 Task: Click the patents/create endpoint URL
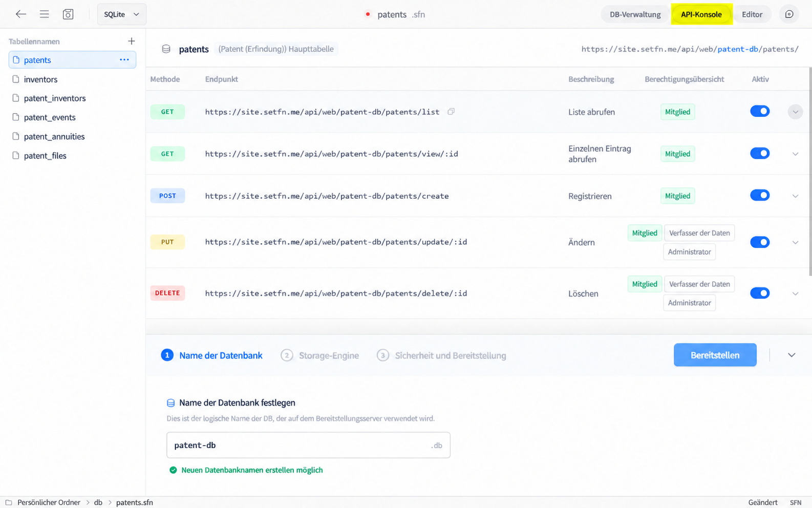pos(327,196)
